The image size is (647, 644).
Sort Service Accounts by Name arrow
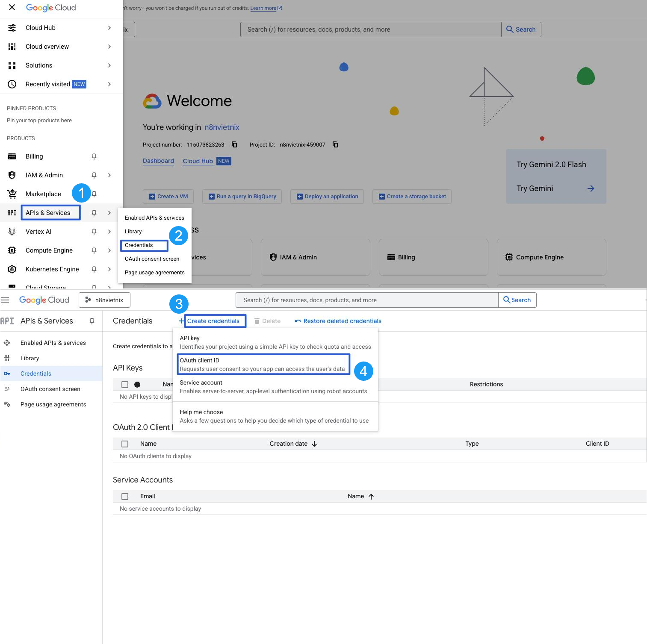[371, 497]
